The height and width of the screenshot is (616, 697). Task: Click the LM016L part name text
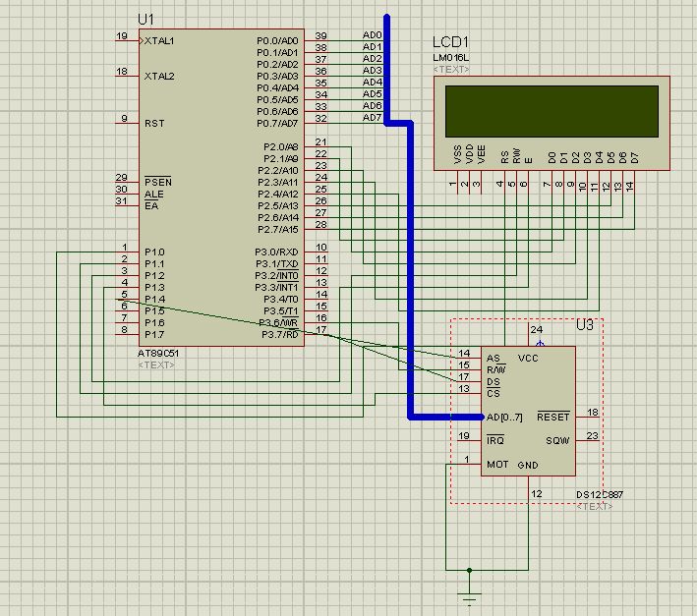click(x=451, y=58)
